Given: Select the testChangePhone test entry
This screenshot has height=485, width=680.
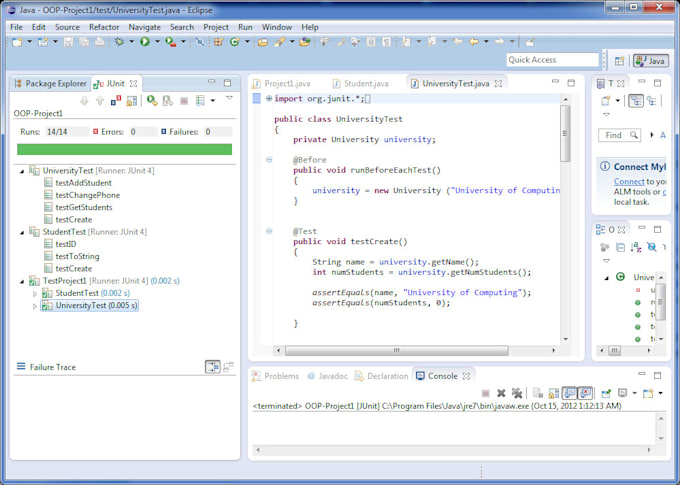Looking at the screenshot, I should click(x=87, y=195).
